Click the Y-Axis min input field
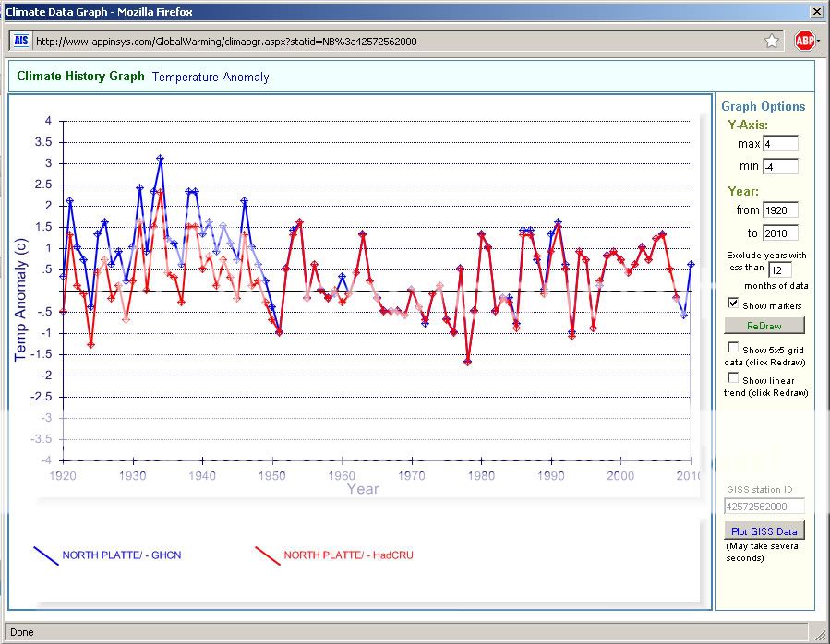Screen dimensions: 830x644 (780, 166)
